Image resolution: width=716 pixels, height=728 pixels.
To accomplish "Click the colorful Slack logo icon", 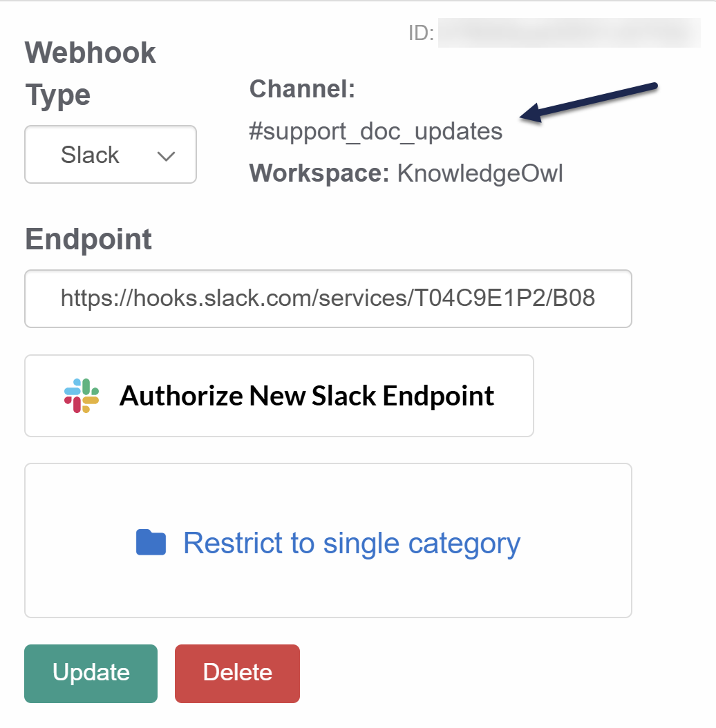I will 82,396.
